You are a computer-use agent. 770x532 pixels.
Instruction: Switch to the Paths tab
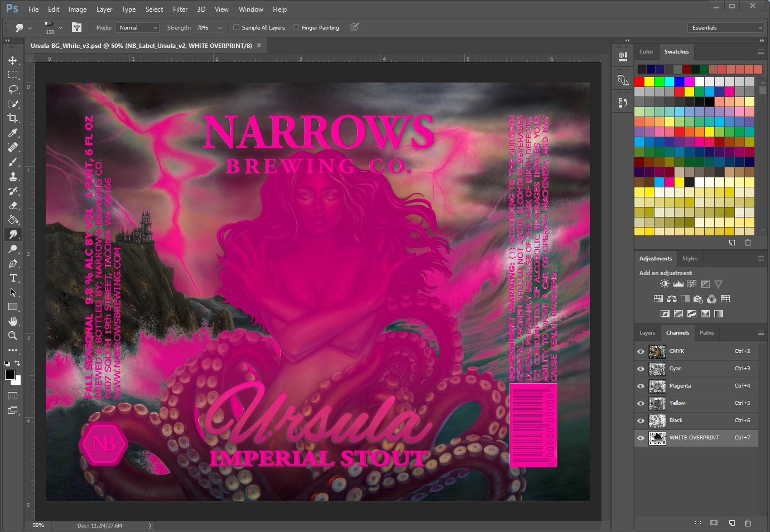point(706,332)
